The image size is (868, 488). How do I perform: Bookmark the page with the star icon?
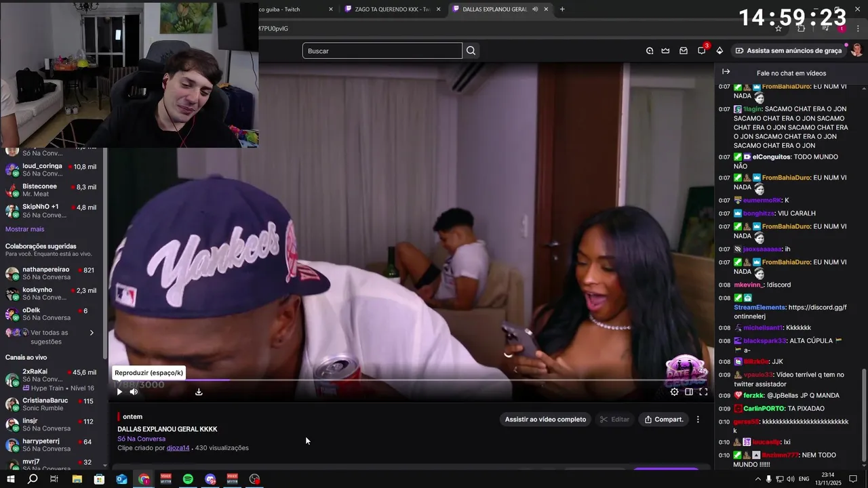pyautogui.click(x=778, y=28)
